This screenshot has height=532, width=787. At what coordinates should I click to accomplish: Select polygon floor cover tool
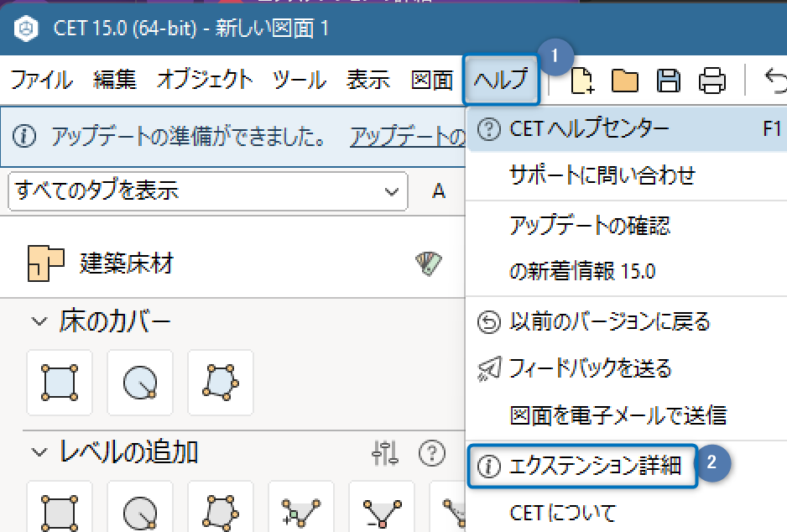coord(221,383)
